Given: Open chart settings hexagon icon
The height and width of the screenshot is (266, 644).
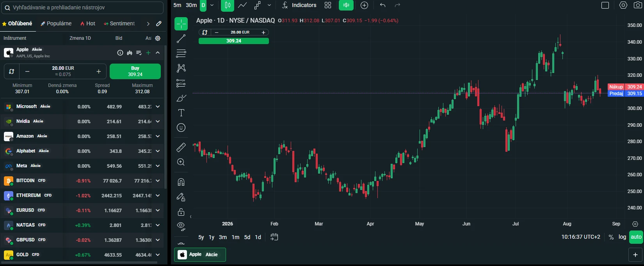Looking at the screenshot, I should point(623,5).
